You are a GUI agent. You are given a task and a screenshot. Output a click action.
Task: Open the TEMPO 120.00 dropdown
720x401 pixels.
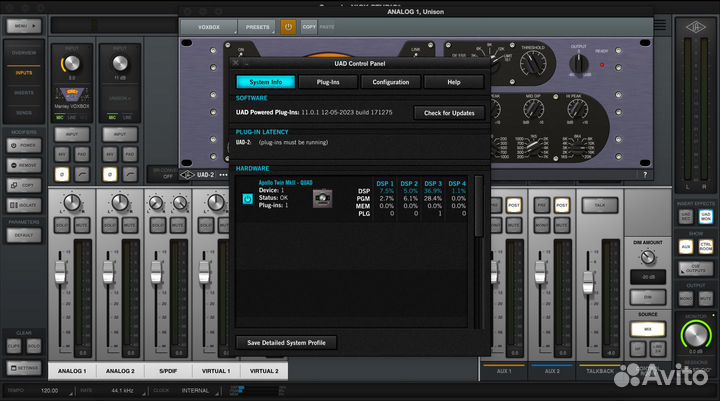(50, 390)
